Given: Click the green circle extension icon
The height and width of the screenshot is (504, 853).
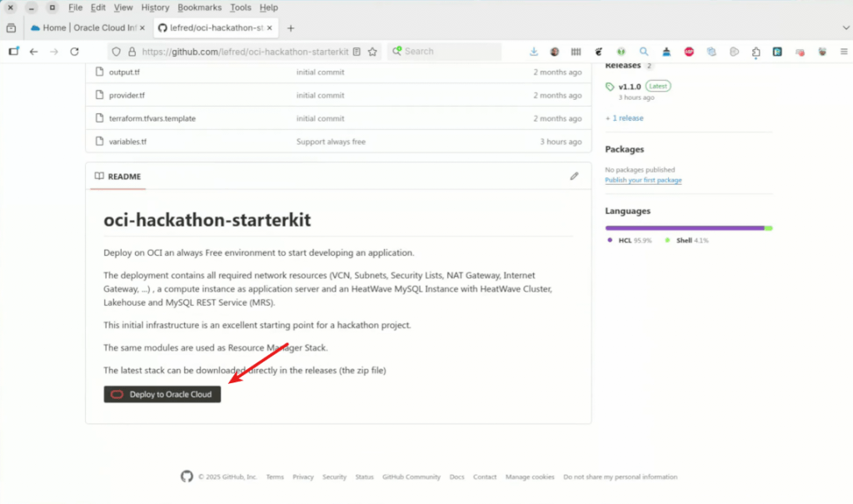Looking at the screenshot, I should coord(621,52).
